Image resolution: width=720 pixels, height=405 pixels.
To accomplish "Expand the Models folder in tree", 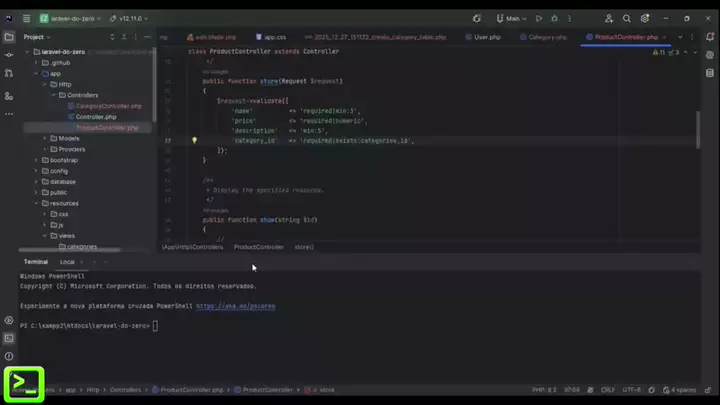I will coord(44,138).
